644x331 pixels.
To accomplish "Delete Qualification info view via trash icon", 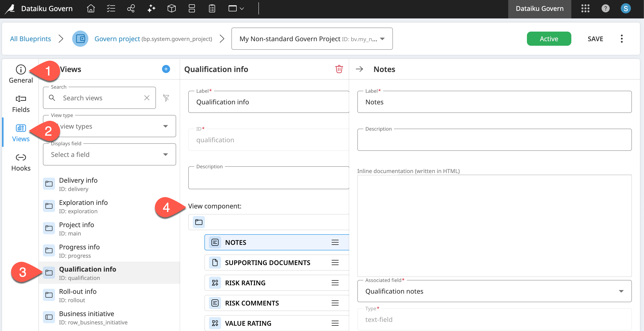I will pos(339,69).
